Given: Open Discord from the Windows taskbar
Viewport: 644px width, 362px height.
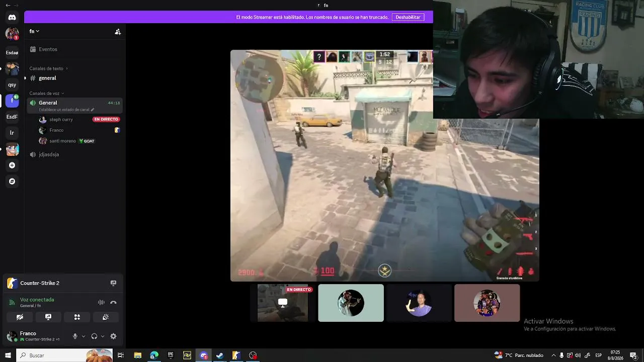Looking at the screenshot, I should (203, 355).
